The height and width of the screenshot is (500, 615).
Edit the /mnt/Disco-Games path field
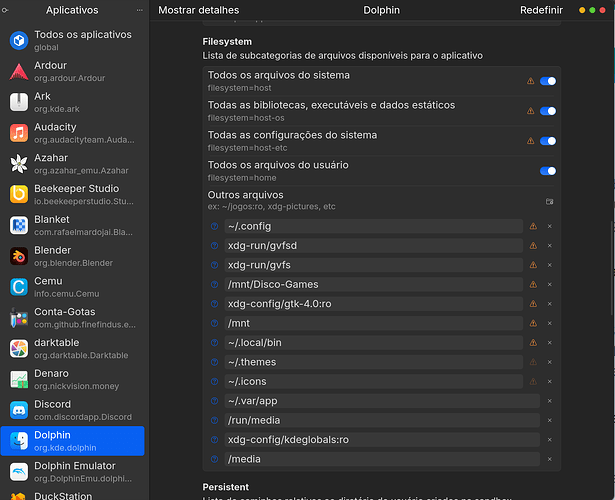point(373,284)
